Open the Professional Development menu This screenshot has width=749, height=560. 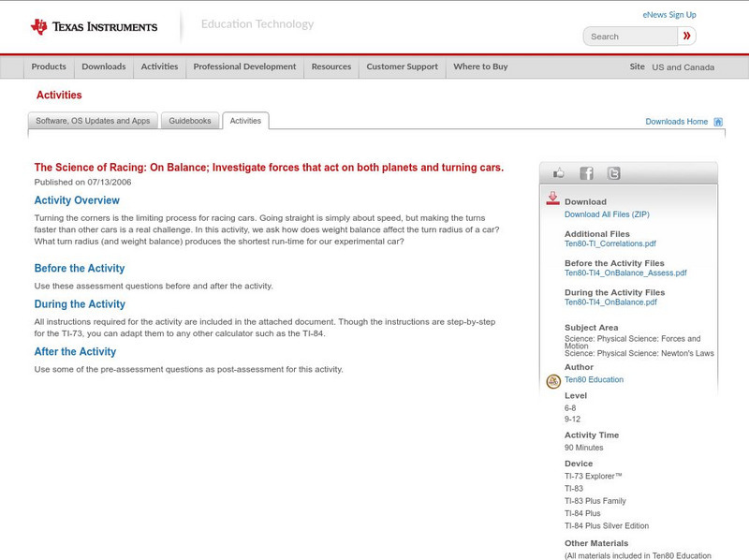click(244, 66)
